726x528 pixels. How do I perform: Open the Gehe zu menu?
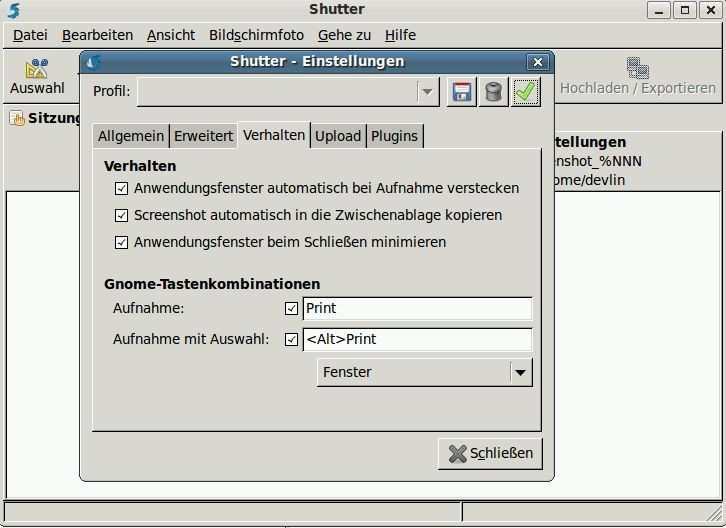pyautogui.click(x=344, y=35)
